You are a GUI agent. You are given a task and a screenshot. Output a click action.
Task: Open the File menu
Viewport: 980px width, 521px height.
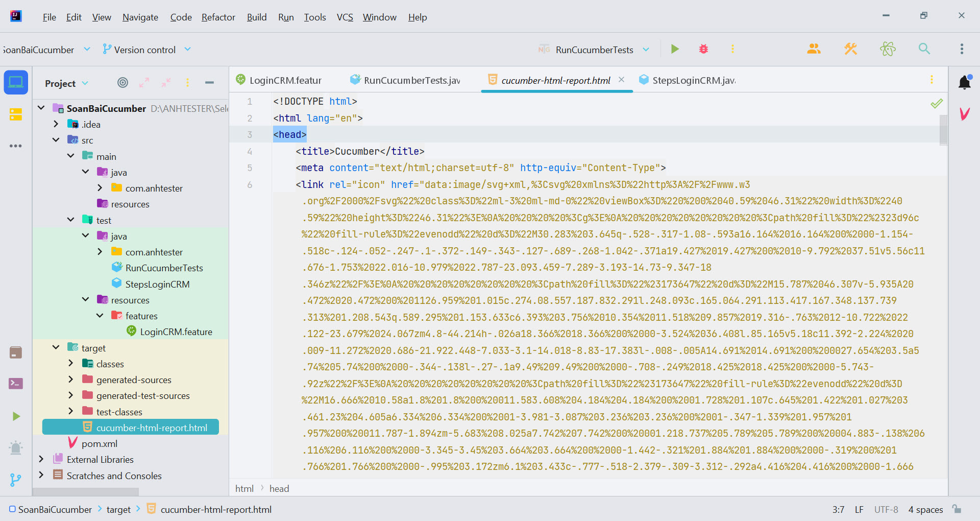tap(50, 17)
